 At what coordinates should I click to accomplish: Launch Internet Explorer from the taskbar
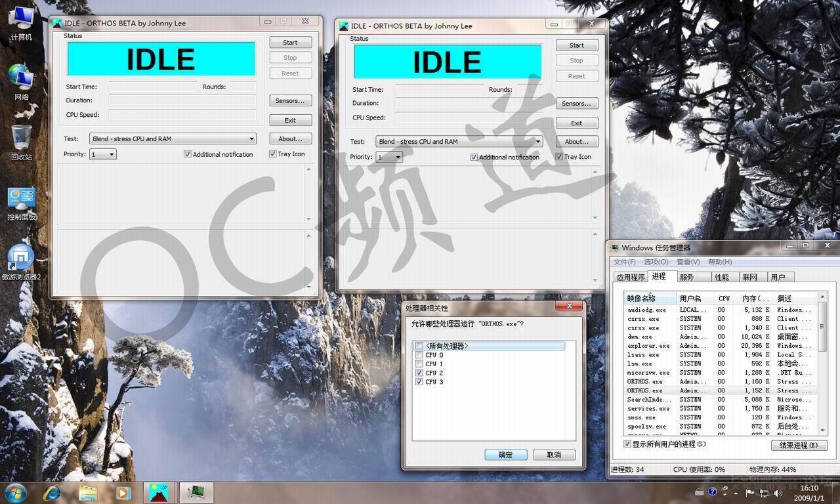(52, 492)
